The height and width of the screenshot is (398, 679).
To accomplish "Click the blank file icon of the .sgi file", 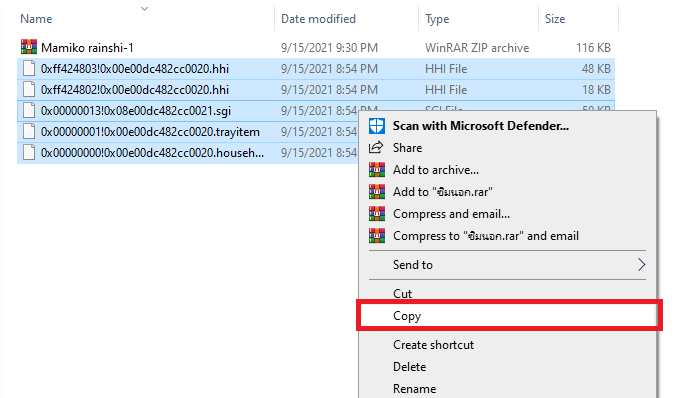I will [29, 110].
